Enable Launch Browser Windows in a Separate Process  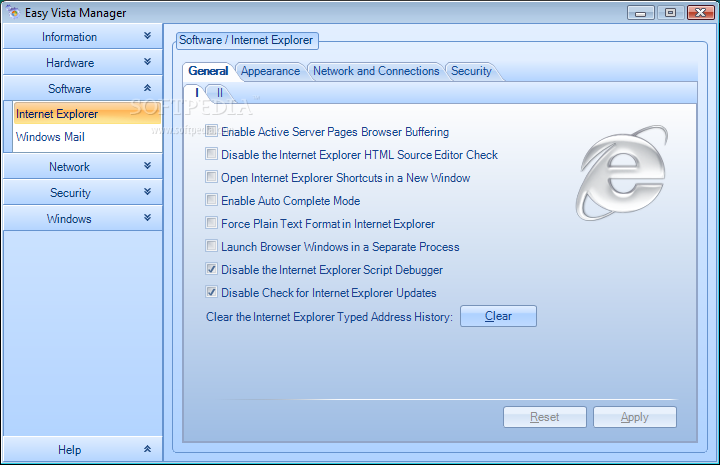(211, 246)
